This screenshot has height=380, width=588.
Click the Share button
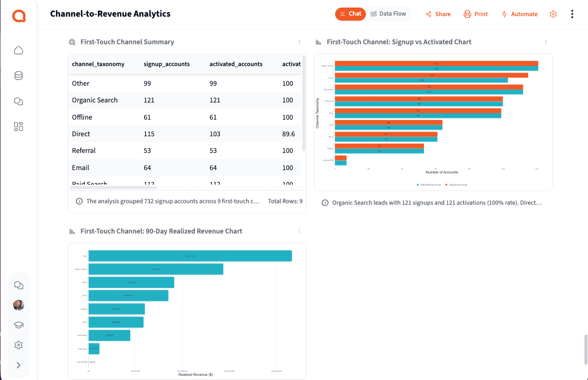(x=438, y=14)
